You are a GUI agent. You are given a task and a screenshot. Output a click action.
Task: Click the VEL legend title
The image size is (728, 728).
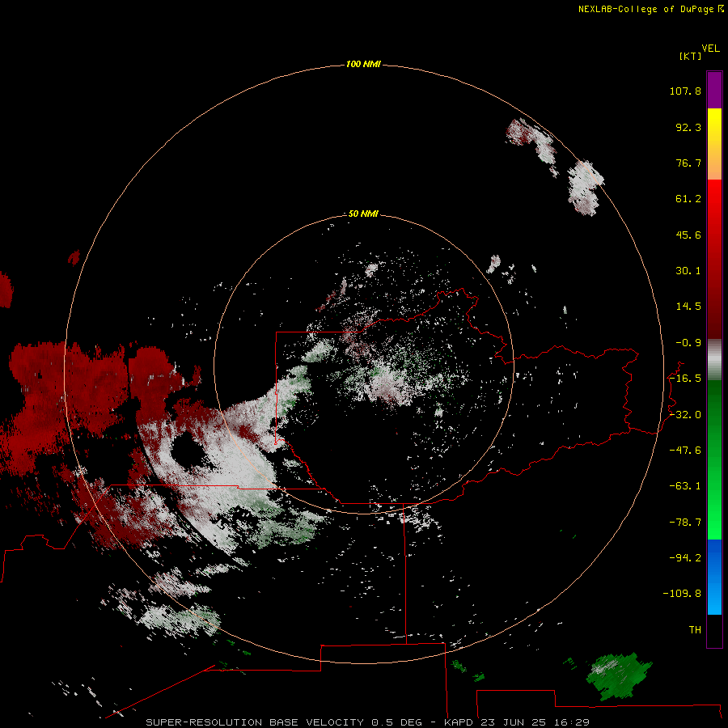[x=710, y=49]
